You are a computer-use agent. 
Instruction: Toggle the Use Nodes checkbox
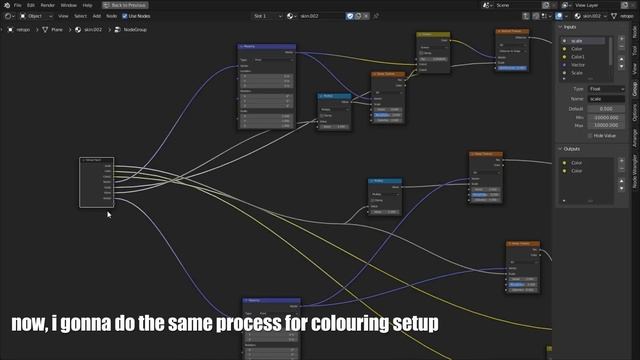[x=125, y=16]
